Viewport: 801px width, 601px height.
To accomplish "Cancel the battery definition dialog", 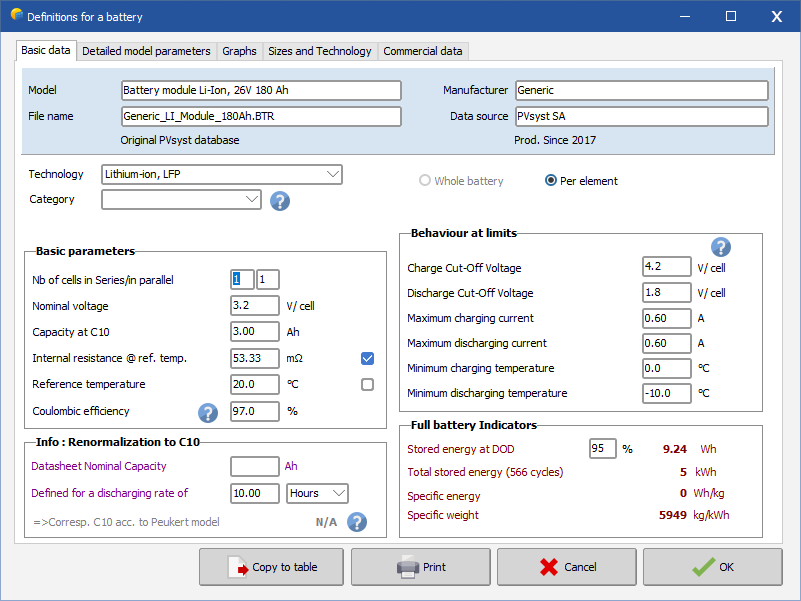I will 567,567.
